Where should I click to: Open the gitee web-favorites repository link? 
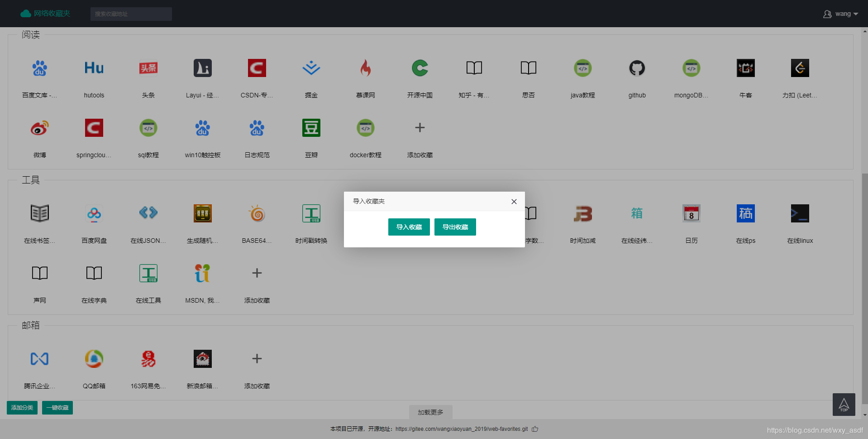point(462,429)
